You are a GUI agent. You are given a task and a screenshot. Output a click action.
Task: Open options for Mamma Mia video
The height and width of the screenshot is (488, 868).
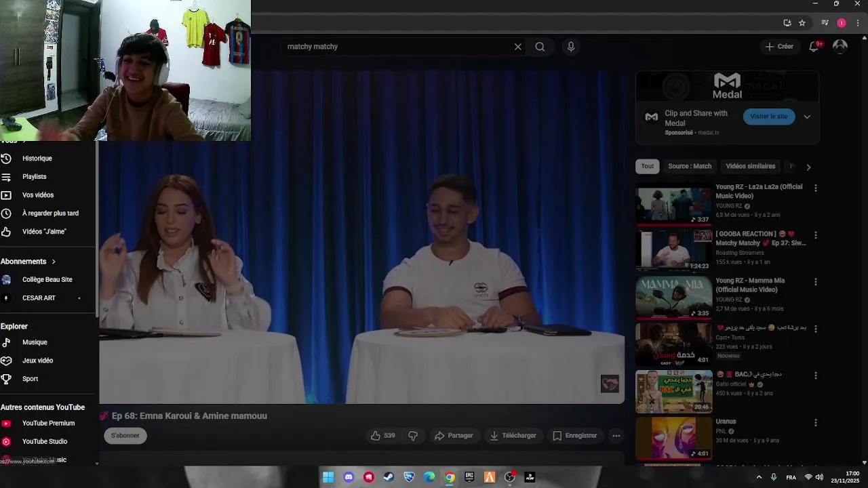click(x=816, y=282)
